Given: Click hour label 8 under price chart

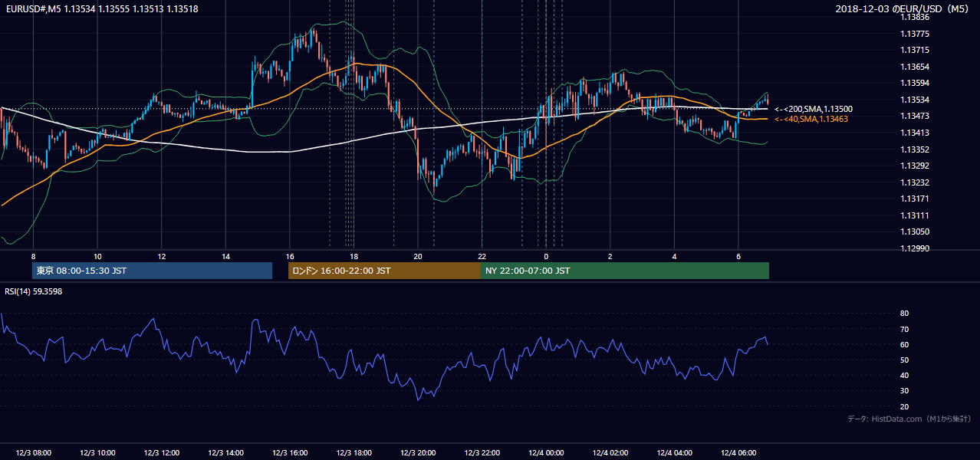Looking at the screenshot, I should click(x=33, y=256).
